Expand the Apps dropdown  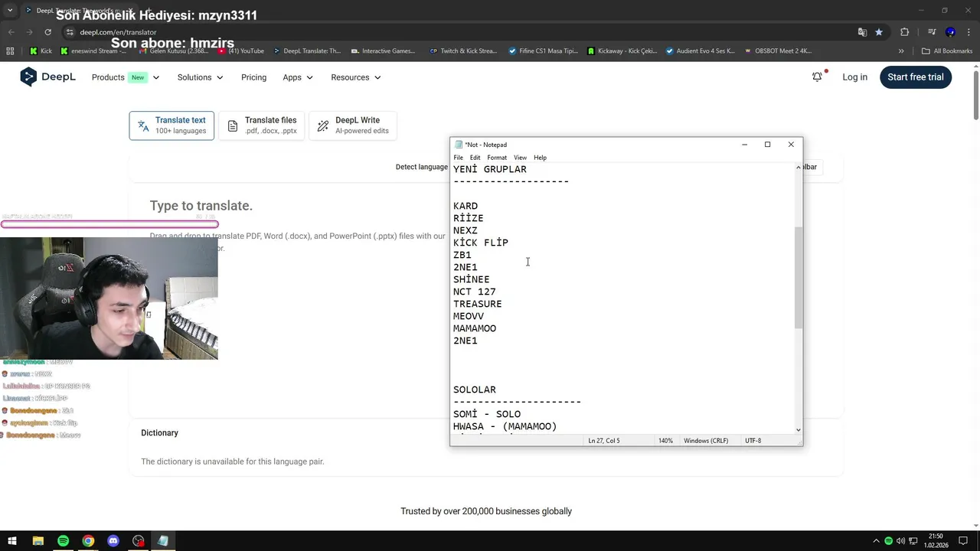[298, 77]
